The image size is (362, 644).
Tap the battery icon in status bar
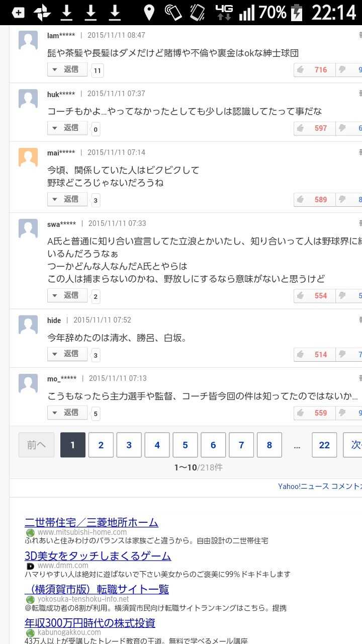tap(297, 13)
